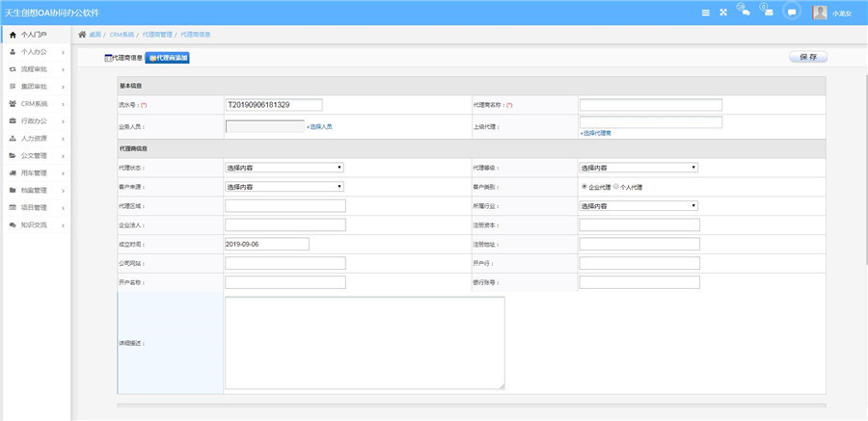Click the 银行账号 input field

pyautogui.click(x=639, y=282)
